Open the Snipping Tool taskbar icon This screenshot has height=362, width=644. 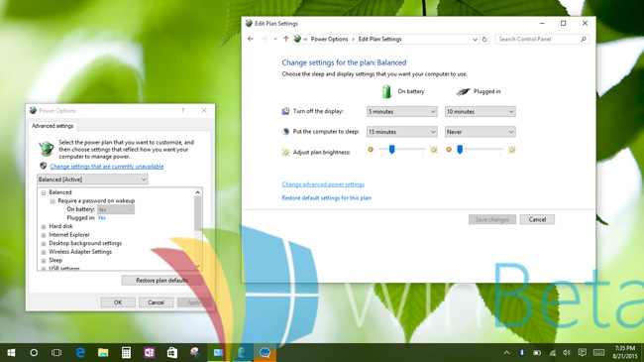click(x=195, y=352)
